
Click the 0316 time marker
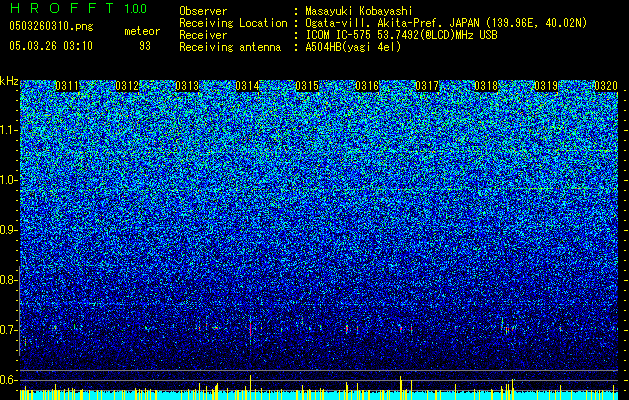(367, 86)
